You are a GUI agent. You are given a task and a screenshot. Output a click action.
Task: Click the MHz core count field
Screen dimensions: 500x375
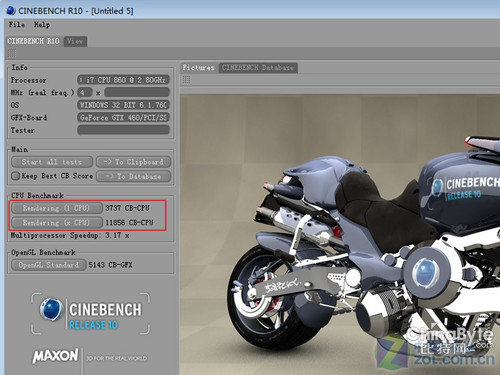[x=84, y=92]
